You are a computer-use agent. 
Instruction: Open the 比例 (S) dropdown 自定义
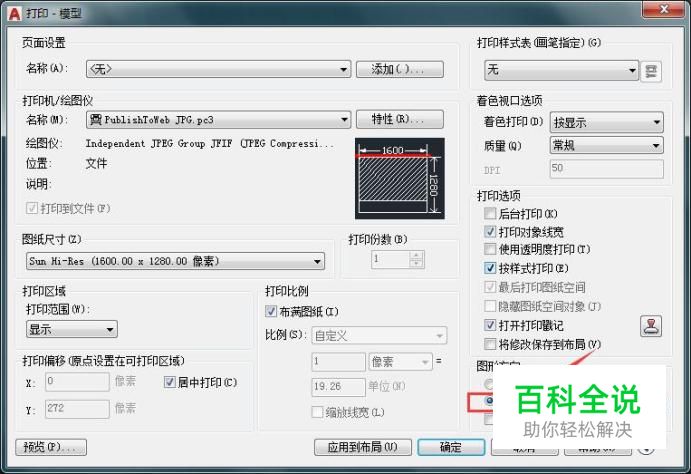coord(379,336)
